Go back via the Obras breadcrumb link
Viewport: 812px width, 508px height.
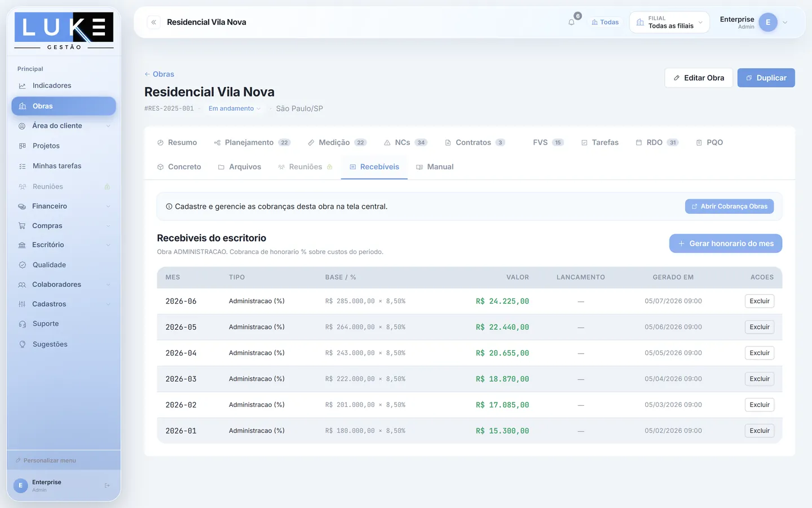point(159,74)
